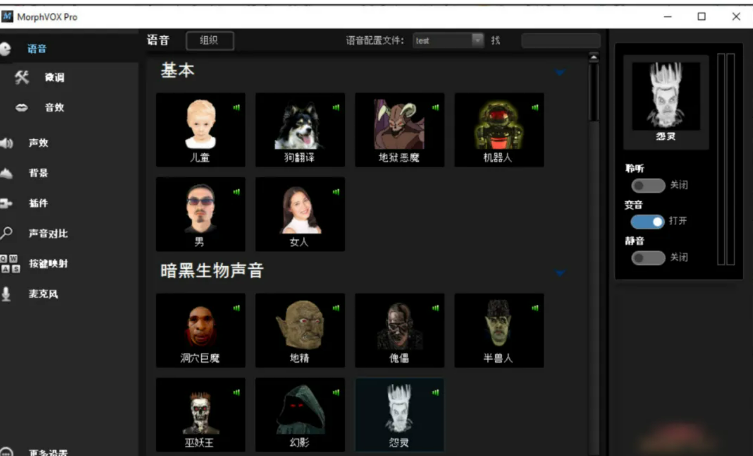Click the keyboard keys icon for 按键映射
Image resolution: width=753 pixels, height=456 pixels.
coord(10,264)
